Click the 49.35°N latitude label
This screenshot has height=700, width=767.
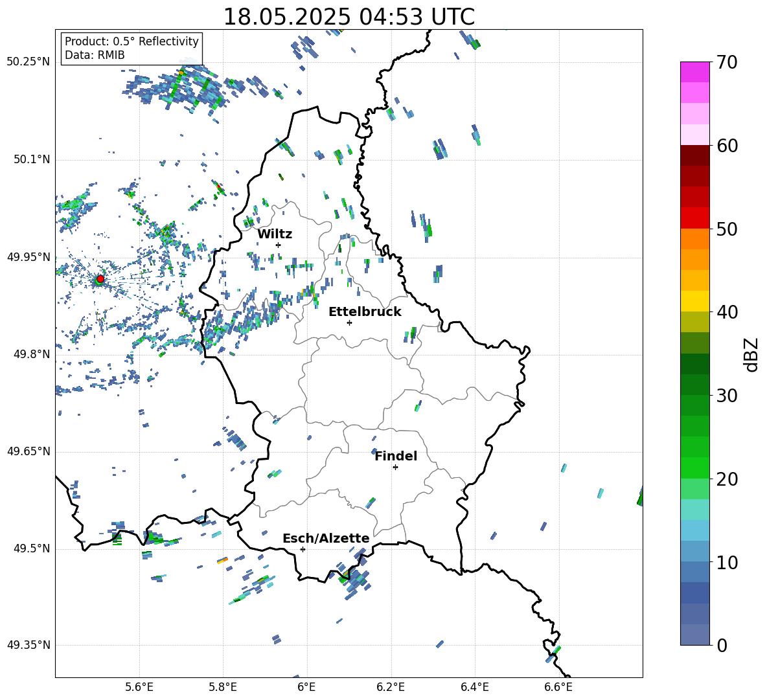29,645
